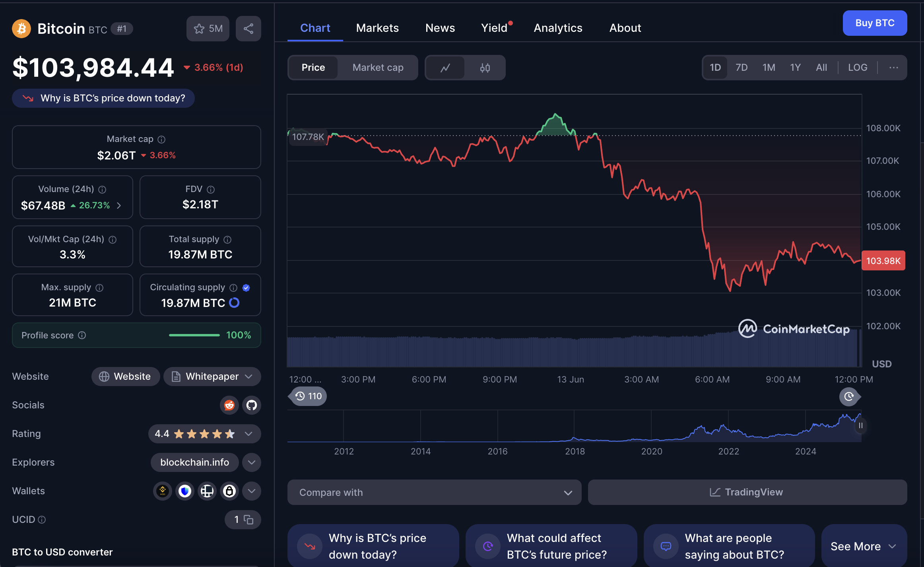Click 'What could affect BTC's future price?' card

[x=551, y=546]
